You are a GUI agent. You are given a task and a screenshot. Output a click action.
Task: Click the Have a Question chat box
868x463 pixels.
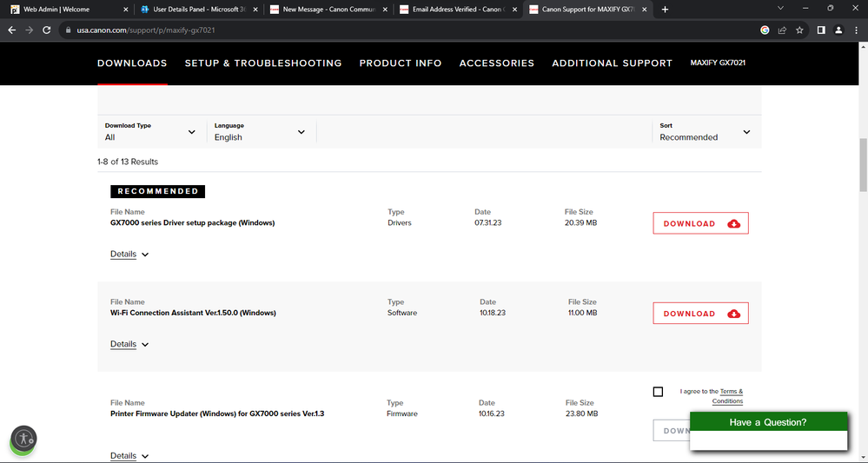click(768, 422)
